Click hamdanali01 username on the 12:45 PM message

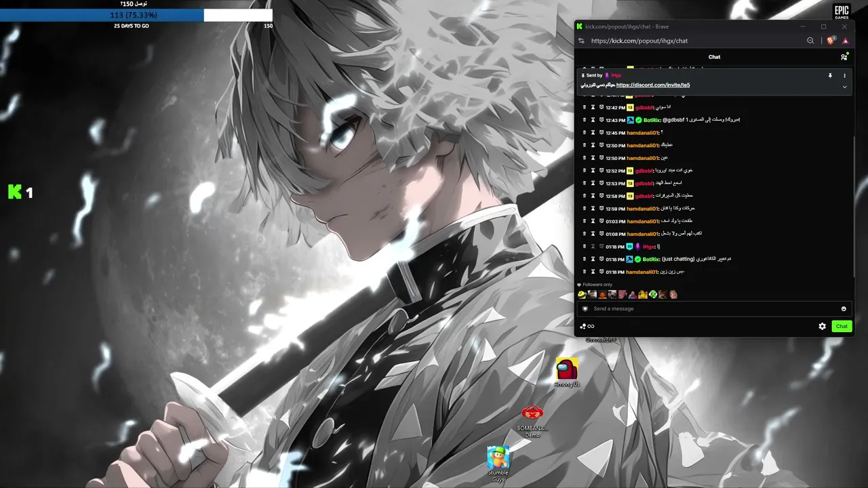[642, 133]
